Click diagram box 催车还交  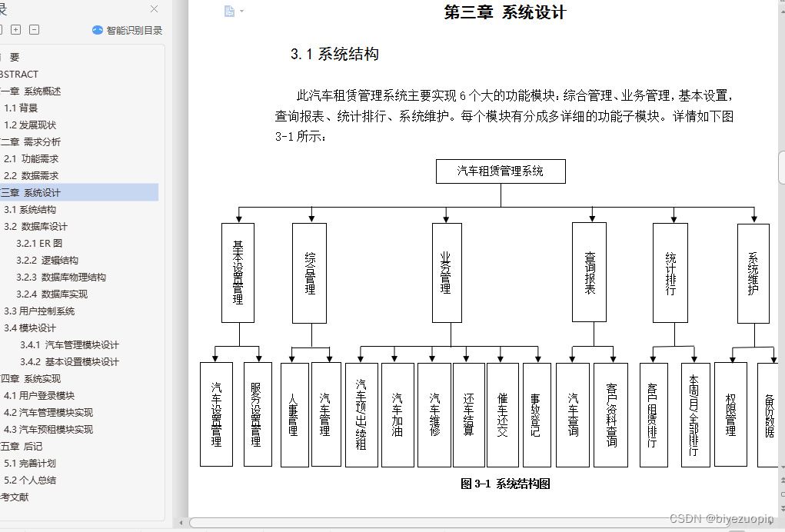click(503, 415)
